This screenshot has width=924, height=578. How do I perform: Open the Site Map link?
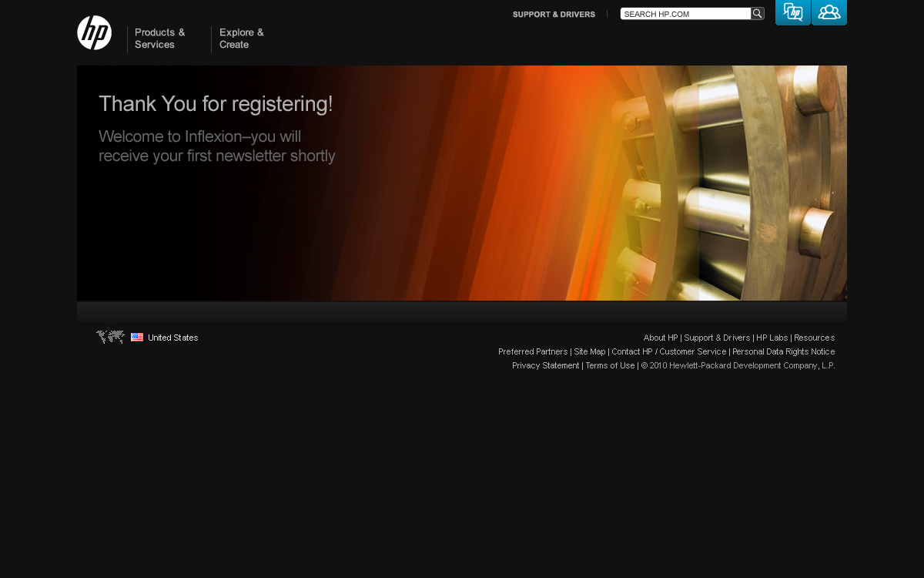point(590,351)
